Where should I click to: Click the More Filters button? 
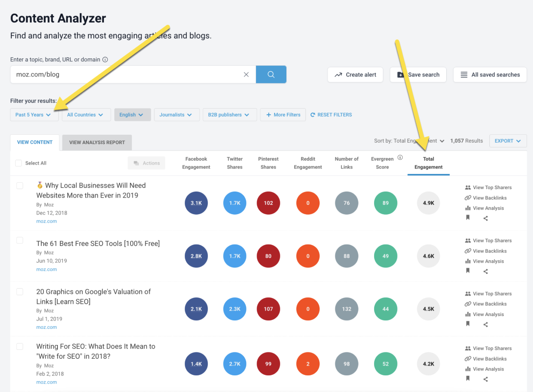283,115
